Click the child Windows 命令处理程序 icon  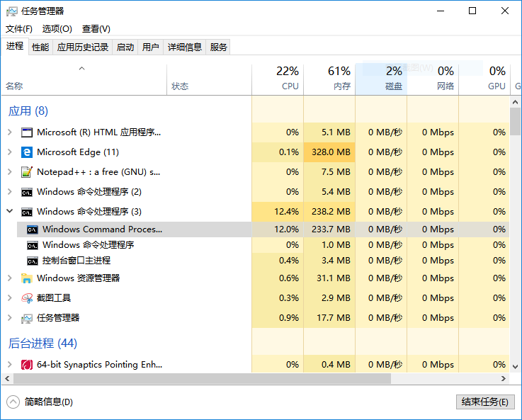point(33,245)
